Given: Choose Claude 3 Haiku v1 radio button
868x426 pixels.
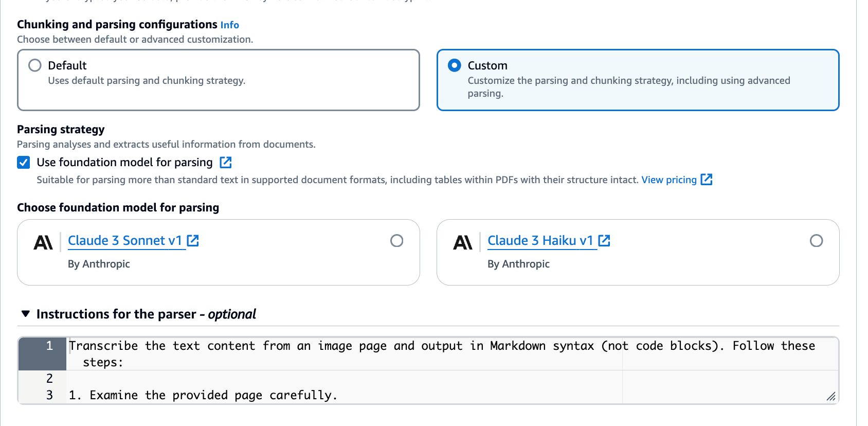Looking at the screenshot, I should [816, 241].
